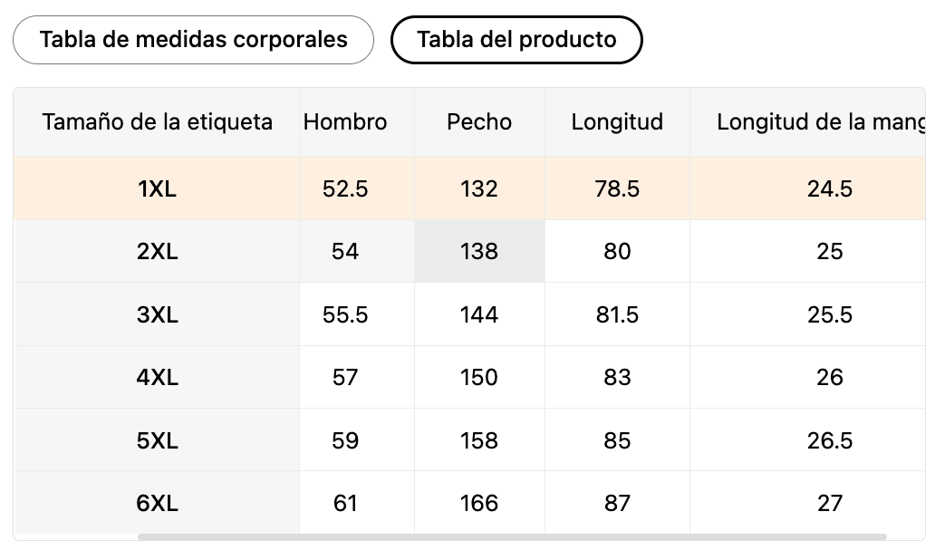
Task: Select the 5XL size row label
Action: [x=157, y=440]
